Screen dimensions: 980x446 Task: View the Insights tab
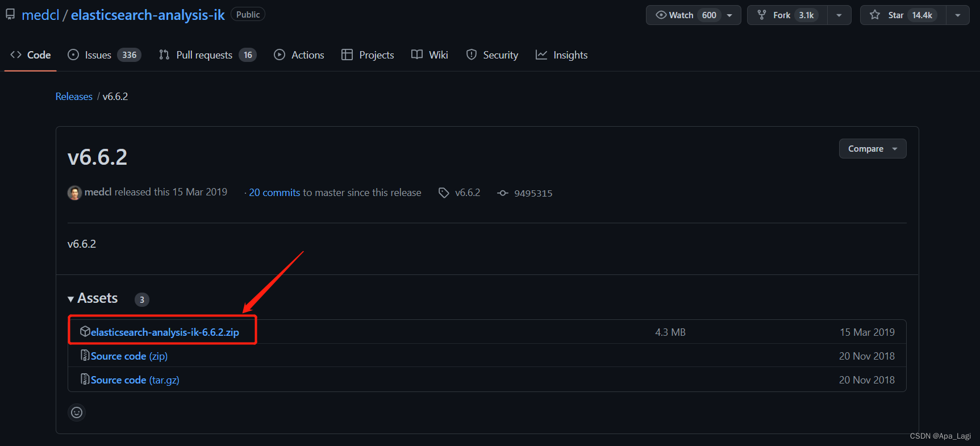pyautogui.click(x=562, y=55)
